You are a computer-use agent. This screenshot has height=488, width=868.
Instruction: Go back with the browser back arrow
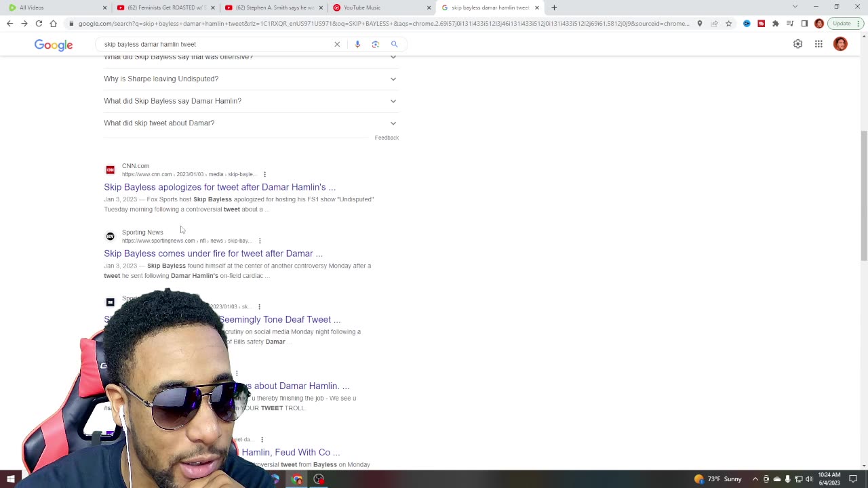point(9,23)
